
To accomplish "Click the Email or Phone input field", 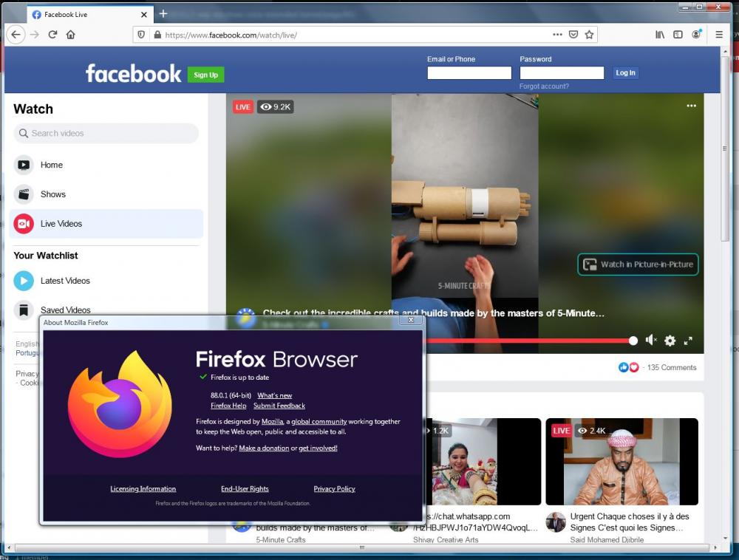I will tap(469, 72).
